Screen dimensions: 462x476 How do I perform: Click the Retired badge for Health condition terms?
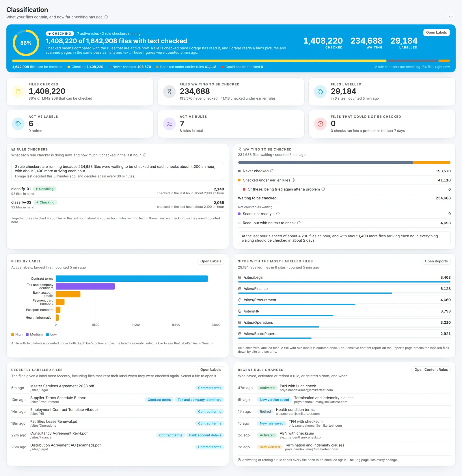pyautogui.click(x=265, y=412)
